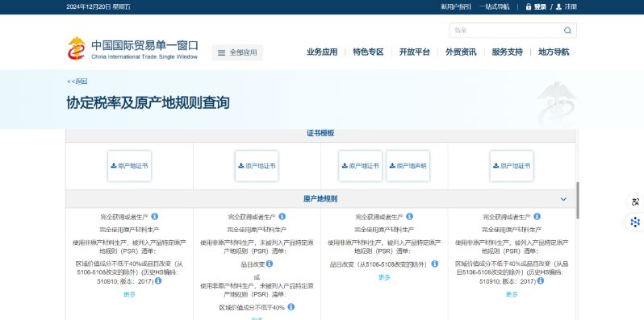Click the China International Trade Single Window logo
This screenshot has width=644, height=320.
click(x=132, y=49)
